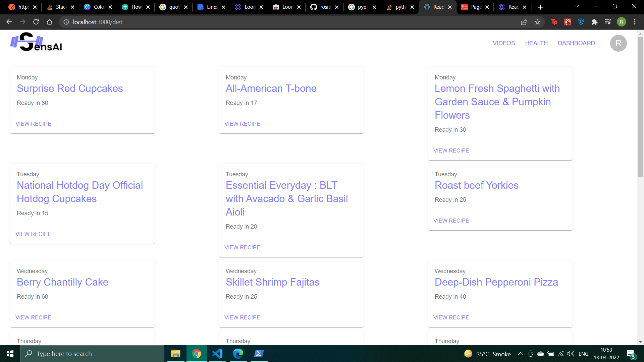The height and width of the screenshot is (362, 644).
Task: Expand hidden icons in the system tray
Action: pyautogui.click(x=521, y=354)
